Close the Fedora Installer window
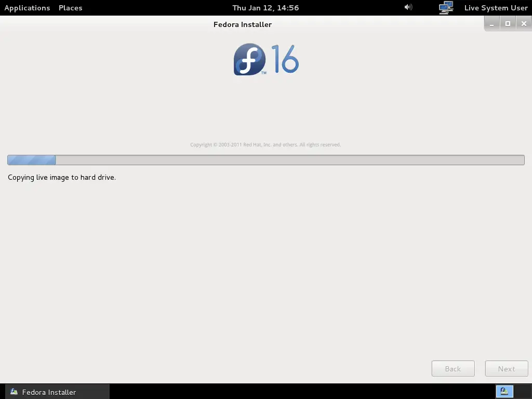 coord(524,24)
